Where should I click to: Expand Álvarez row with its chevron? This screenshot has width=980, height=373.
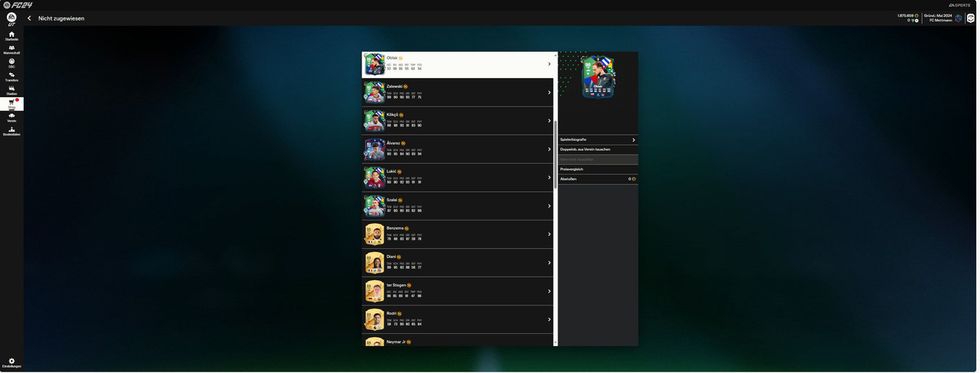coord(549,149)
